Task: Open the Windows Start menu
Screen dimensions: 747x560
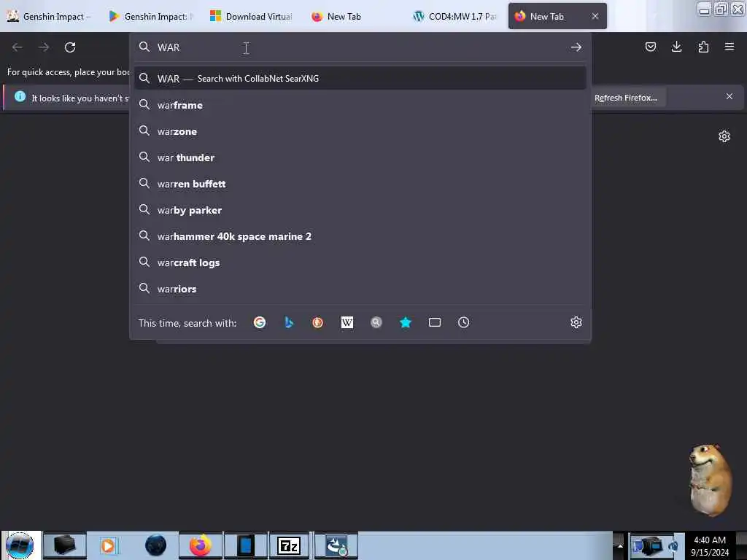Action: 20,545
